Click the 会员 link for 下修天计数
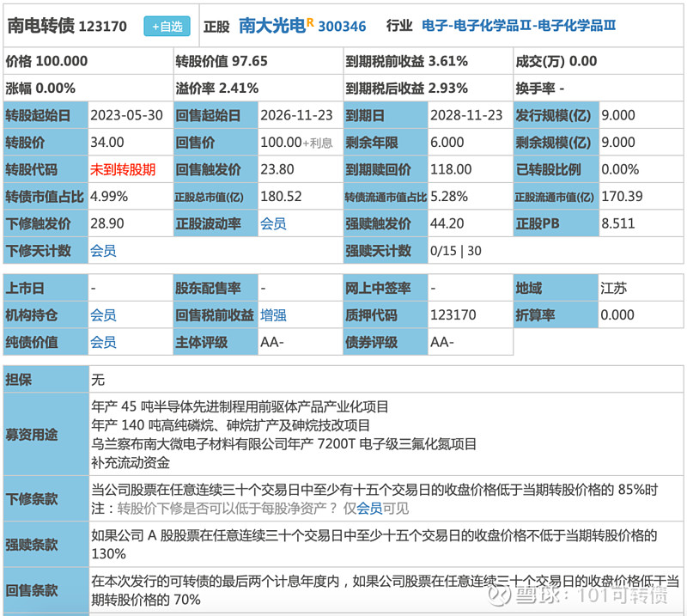Image resolution: width=687 pixels, height=616 pixels. pyautogui.click(x=103, y=251)
